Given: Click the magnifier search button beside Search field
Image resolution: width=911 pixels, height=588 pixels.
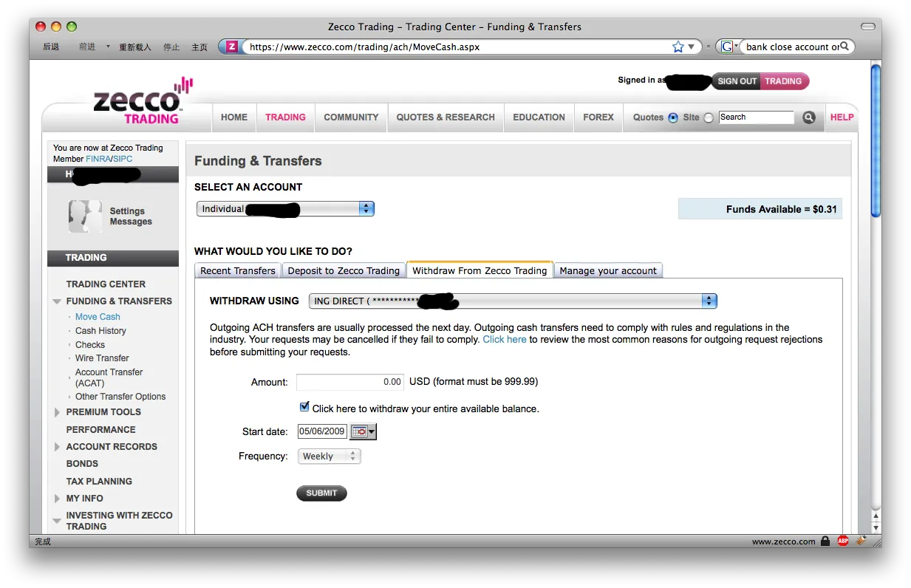Looking at the screenshot, I should point(809,117).
